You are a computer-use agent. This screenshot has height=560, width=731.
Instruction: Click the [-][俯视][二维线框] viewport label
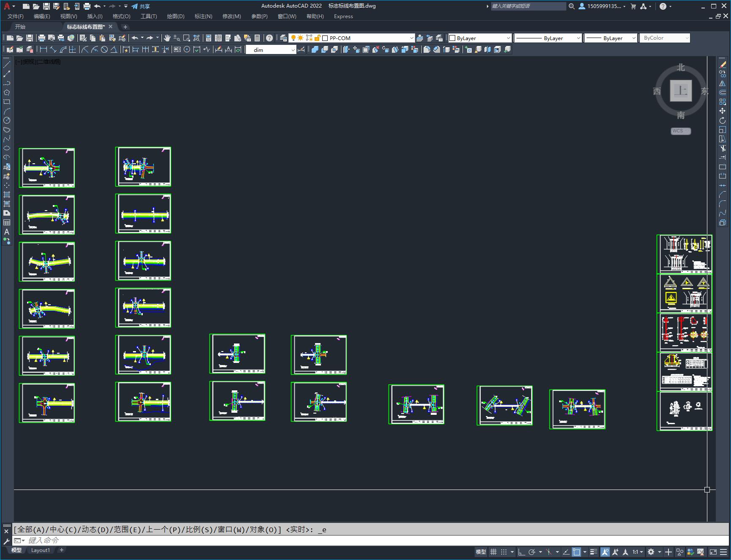[x=38, y=62]
